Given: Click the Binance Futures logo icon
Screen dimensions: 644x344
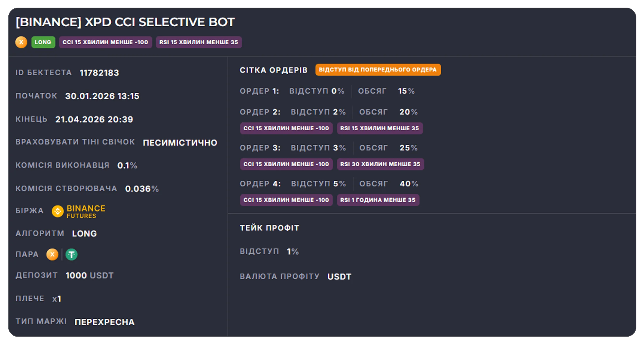Looking at the screenshot, I should [58, 211].
